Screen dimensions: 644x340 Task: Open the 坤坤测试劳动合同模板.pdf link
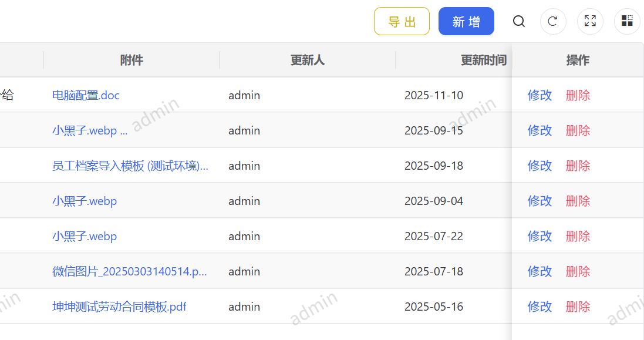point(120,307)
